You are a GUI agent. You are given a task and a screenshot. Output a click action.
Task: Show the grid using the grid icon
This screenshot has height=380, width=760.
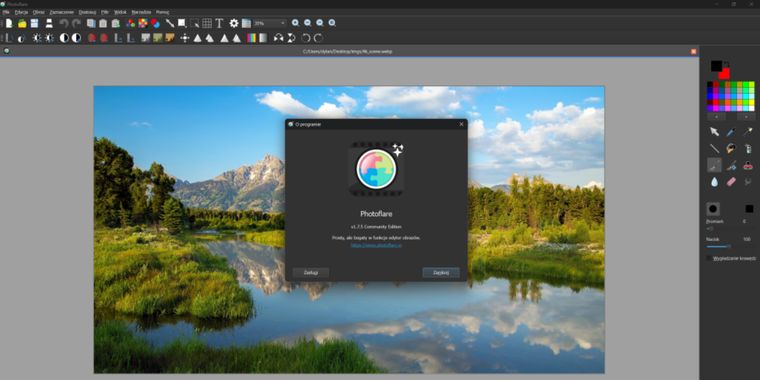tap(207, 23)
